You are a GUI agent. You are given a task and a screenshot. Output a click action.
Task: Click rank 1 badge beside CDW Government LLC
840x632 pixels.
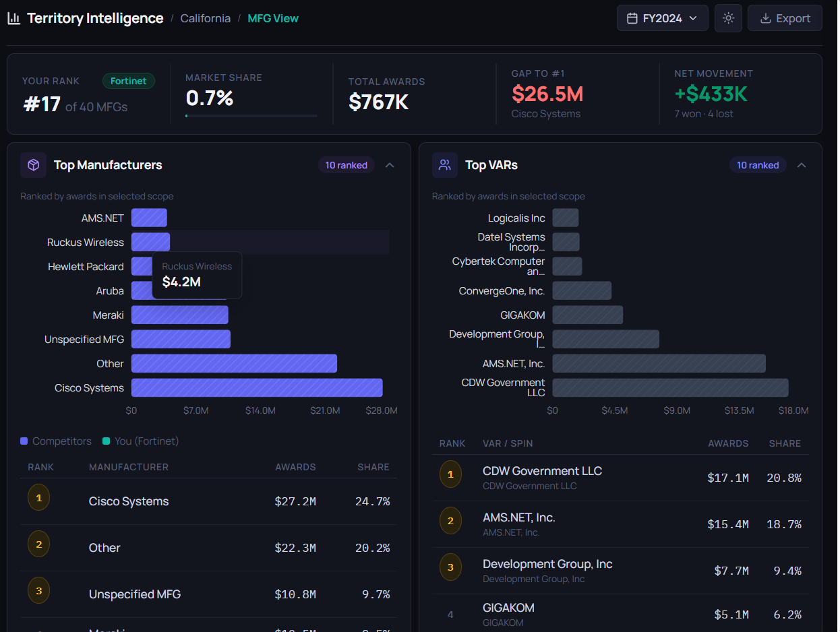pos(450,474)
